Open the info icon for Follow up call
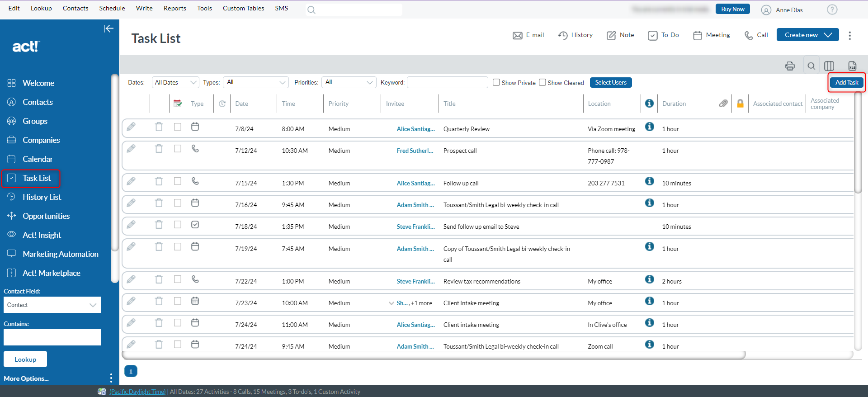The image size is (868, 397). click(649, 181)
